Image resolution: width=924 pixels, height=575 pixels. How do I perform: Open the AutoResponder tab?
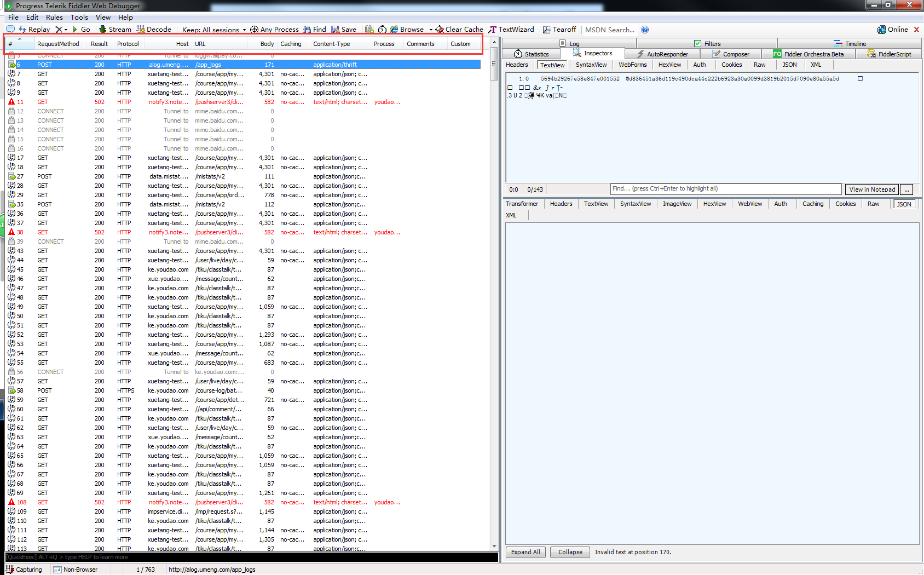[x=662, y=54]
